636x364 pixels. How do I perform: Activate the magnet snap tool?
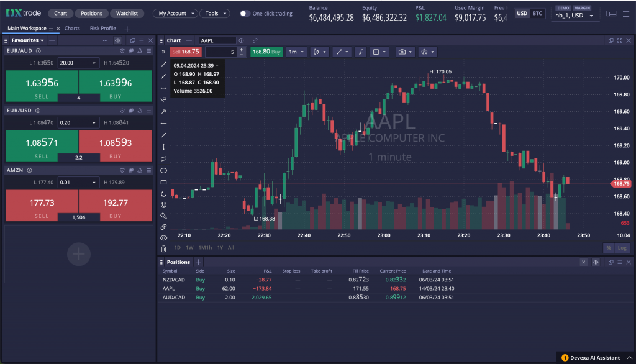pyautogui.click(x=163, y=205)
